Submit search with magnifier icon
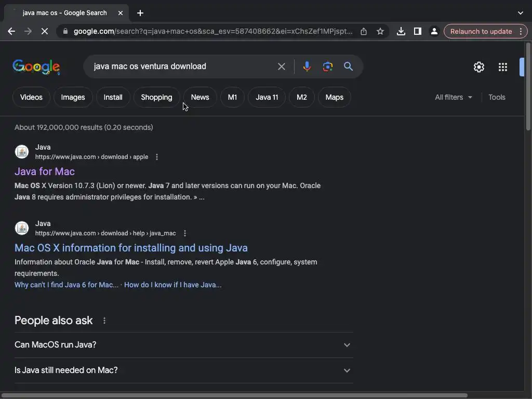The height and width of the screenshot is (399, 532). [x=348, y=66]
